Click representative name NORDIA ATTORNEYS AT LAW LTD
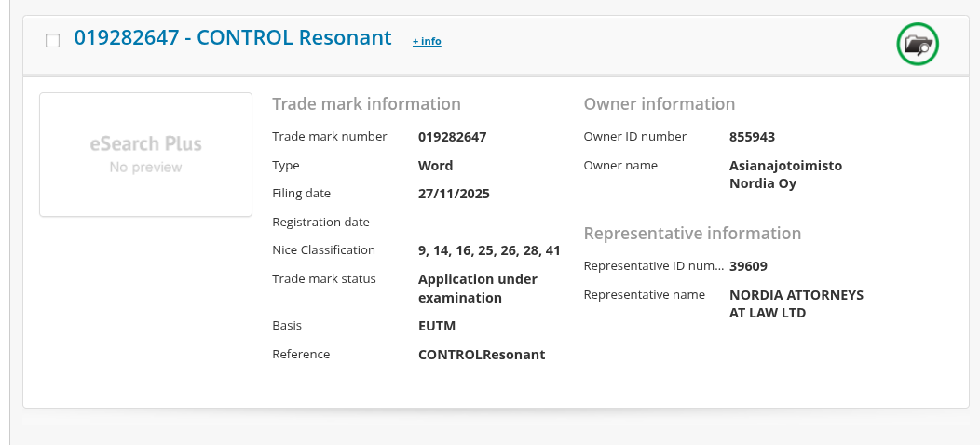The image size is (980, 445). coord(796,303)
